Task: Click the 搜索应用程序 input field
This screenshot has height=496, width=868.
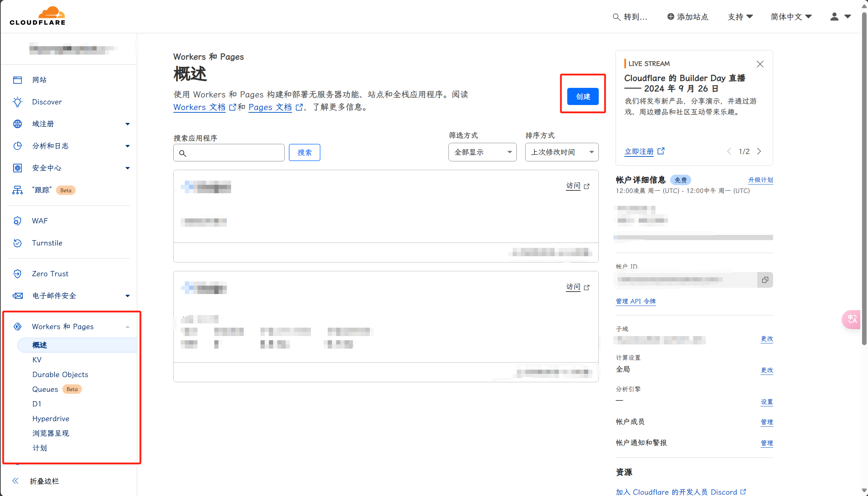Action: 229,153
